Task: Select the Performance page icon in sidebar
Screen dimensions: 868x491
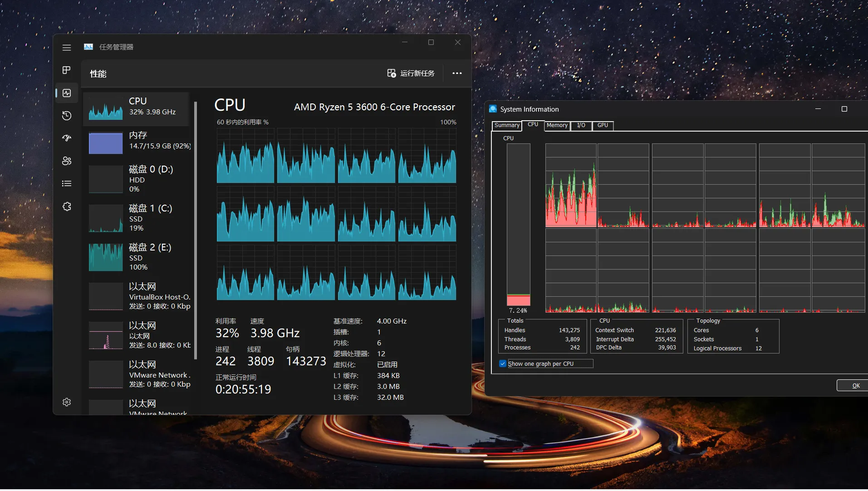Action: (x=67, y=93)
